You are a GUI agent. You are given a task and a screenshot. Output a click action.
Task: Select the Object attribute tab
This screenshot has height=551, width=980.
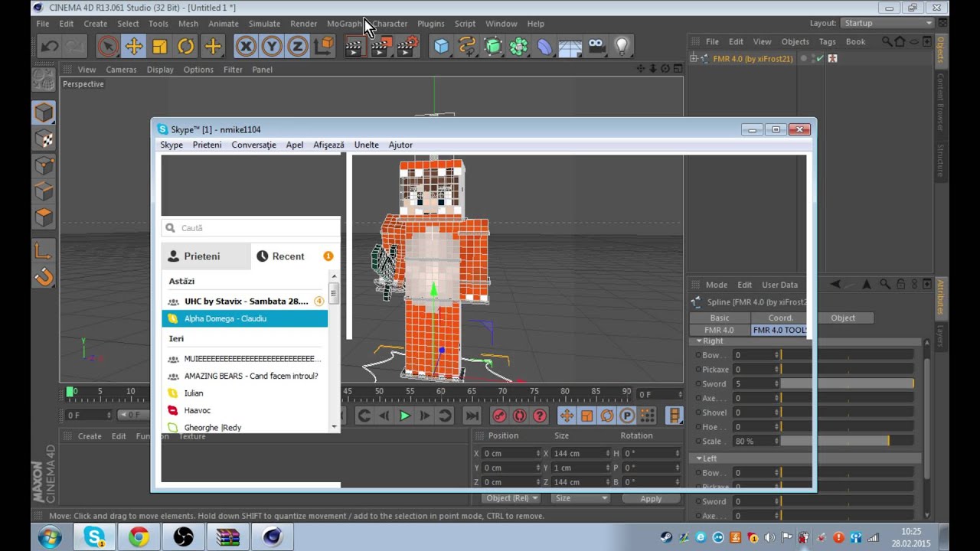pos(843,318)
